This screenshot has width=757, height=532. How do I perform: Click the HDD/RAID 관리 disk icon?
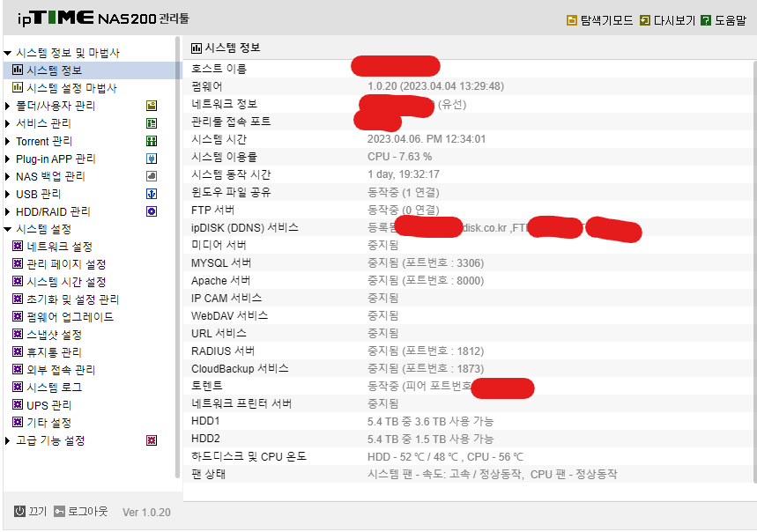pyautogui.click(x=152, y=211)
